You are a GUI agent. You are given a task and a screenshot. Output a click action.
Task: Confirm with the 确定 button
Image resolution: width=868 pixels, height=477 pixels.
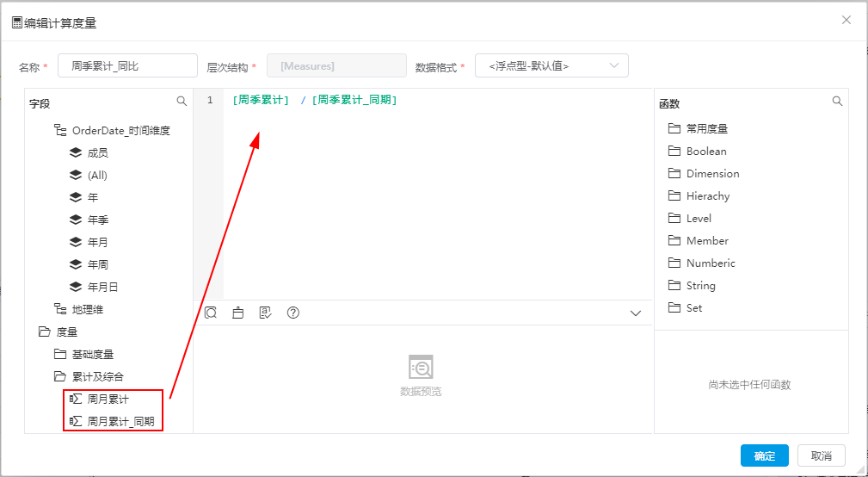pos(765,456)
